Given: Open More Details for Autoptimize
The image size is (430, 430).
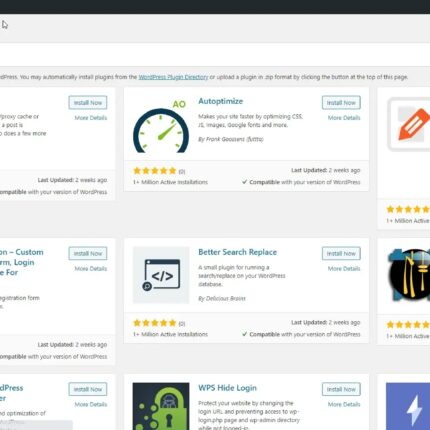Looking at the screenshot, I should (344, 118).
